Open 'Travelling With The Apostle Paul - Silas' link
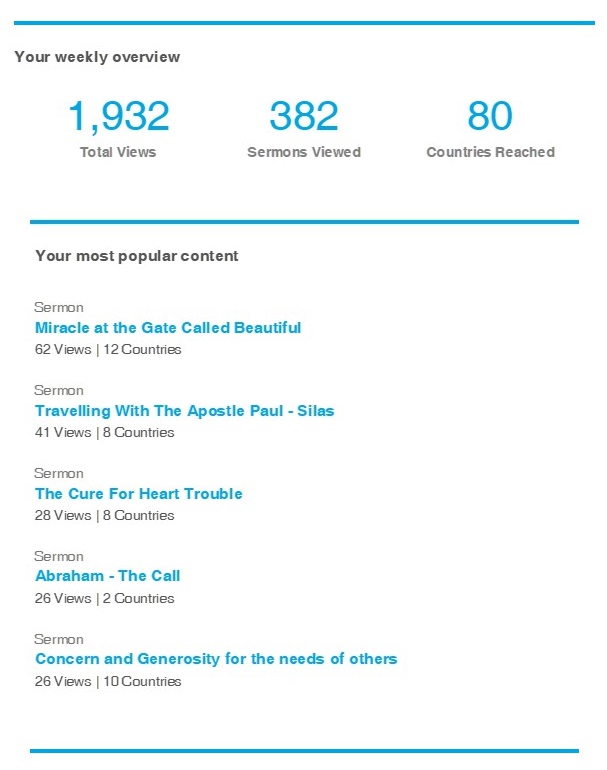This screenshot has width=607, height=770. [x=184, y=411]
